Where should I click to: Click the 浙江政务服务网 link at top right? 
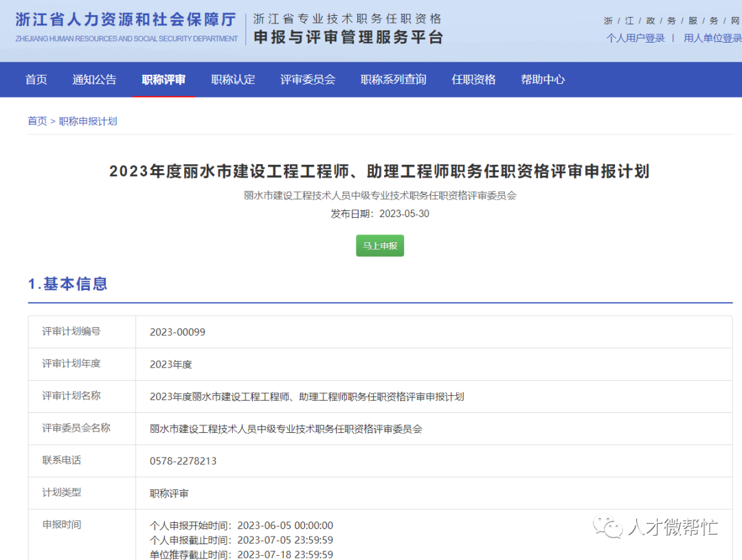pyautogui.click(x=670, y=21)
